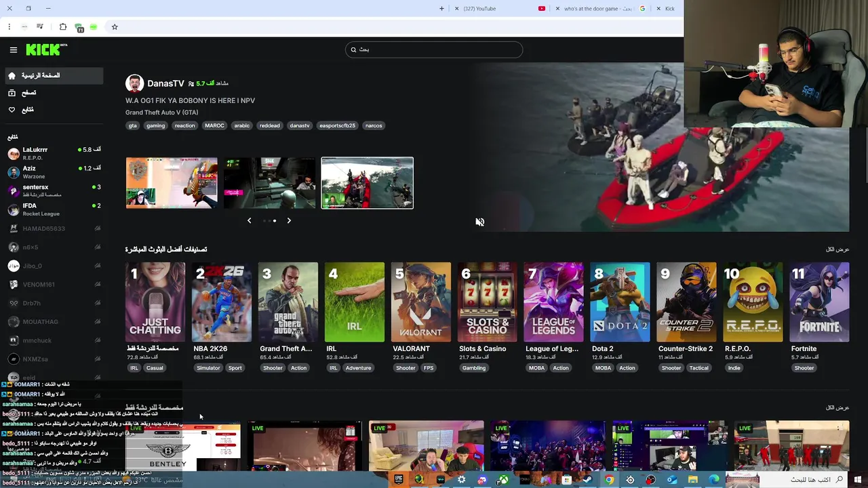Open the Slots & Casino category card
The height and width of the screenshot is (488, 868).
[x=488, y=302]
